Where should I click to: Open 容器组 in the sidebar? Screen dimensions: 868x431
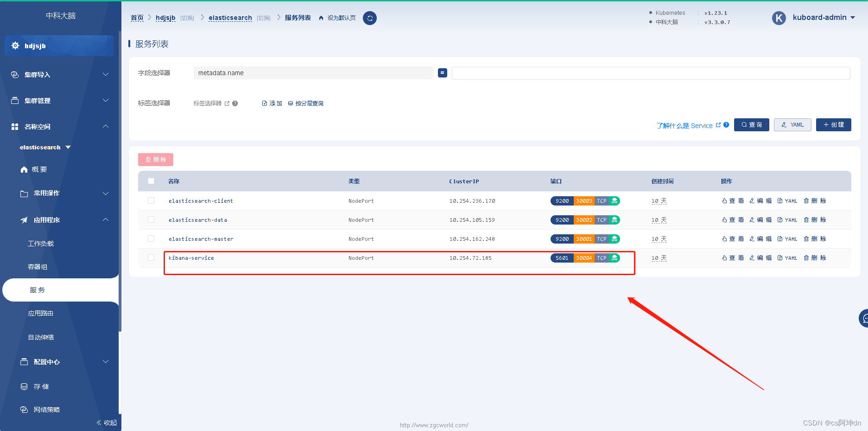tap(38, 267)
